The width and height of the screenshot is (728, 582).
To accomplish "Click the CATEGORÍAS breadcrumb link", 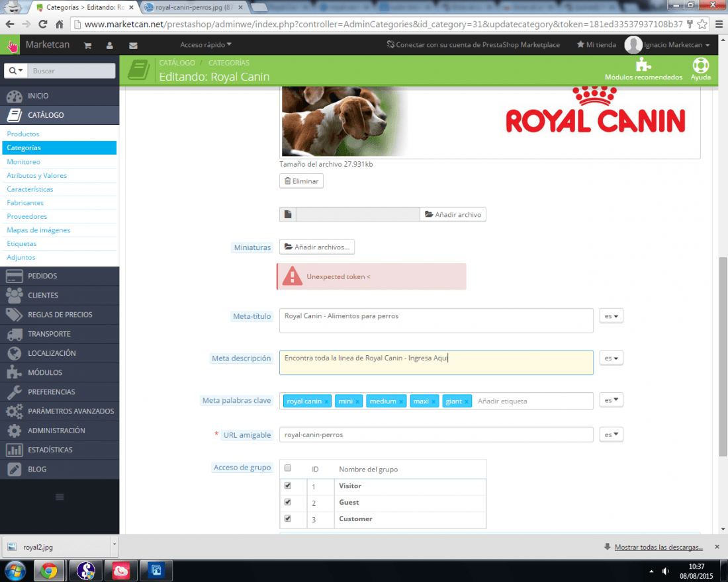I will point(229,63).
